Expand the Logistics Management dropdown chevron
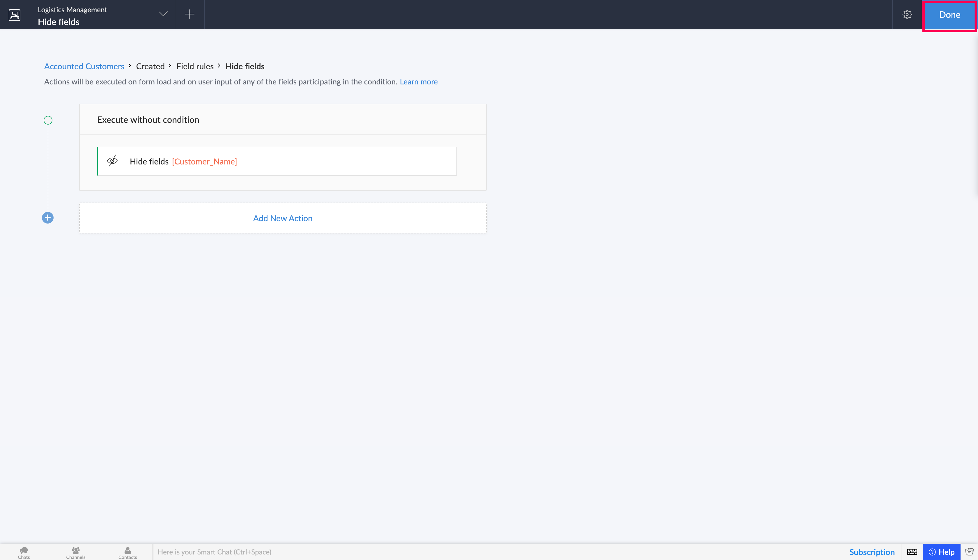Screen dimensions: 978x560 [x=163, y=14]
